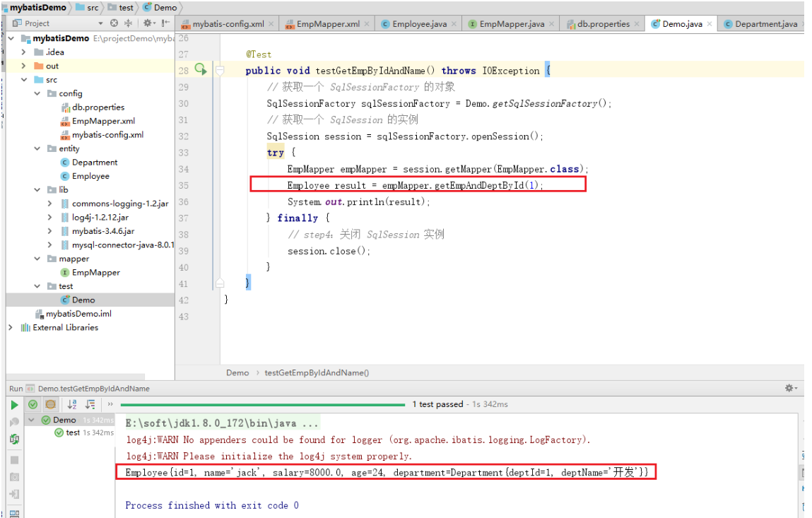Collapse the lib folder
Image resolution: width=812 pixels, height=518 pixels.
tap(37, 189)
